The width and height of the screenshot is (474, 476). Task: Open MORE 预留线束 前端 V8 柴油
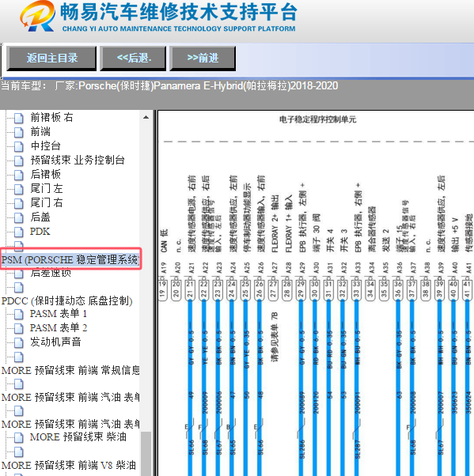pos(69,465)
